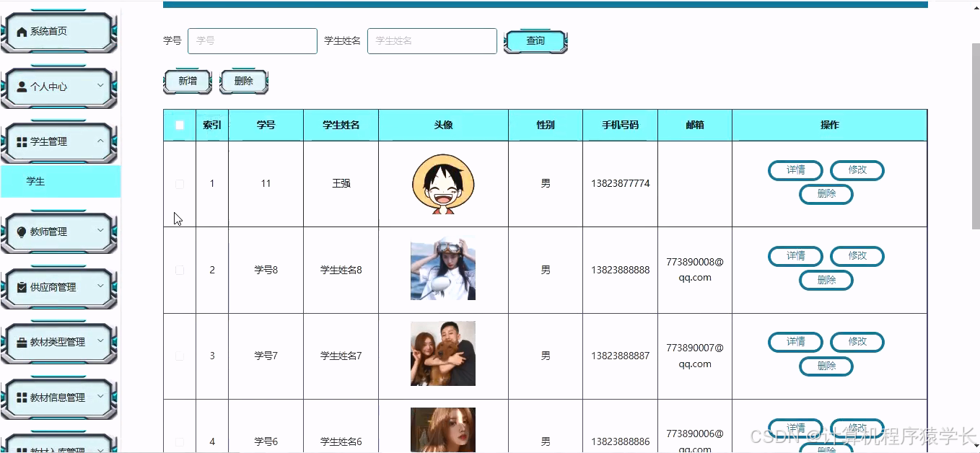
Task: Click 删除 in row 王强
Action: click(826, 194)
